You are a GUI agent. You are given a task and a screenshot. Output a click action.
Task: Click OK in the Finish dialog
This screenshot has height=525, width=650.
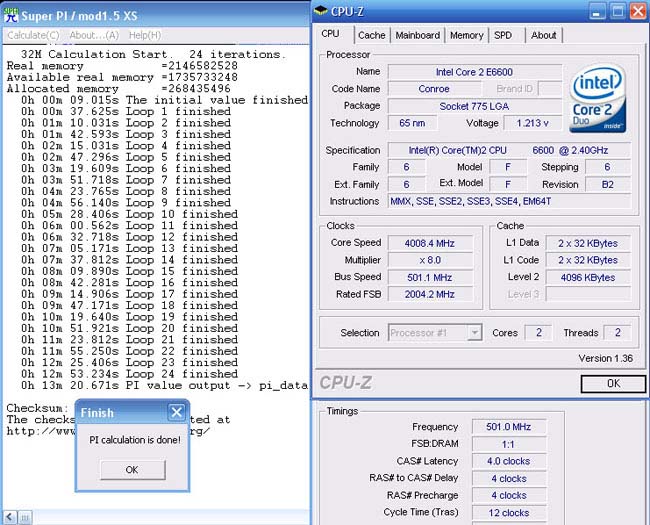point(133,470)
